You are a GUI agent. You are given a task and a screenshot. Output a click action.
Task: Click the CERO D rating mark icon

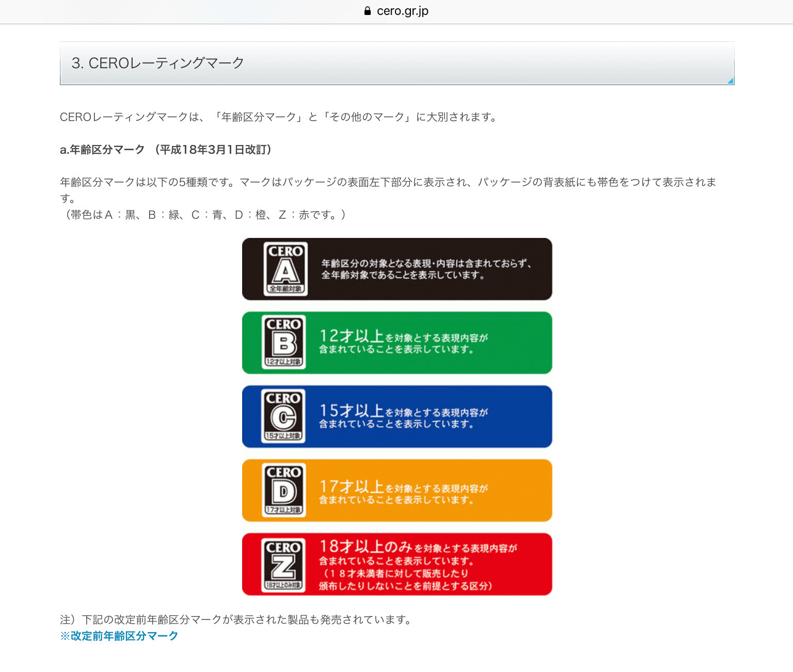[283, 490]
